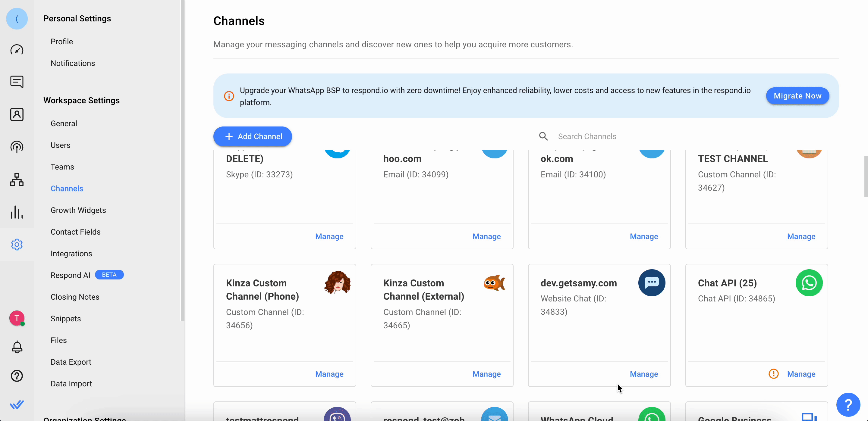This screenshot has width=868, height=421.
Task: Focus the Search Channels input field
Action: 694,136
